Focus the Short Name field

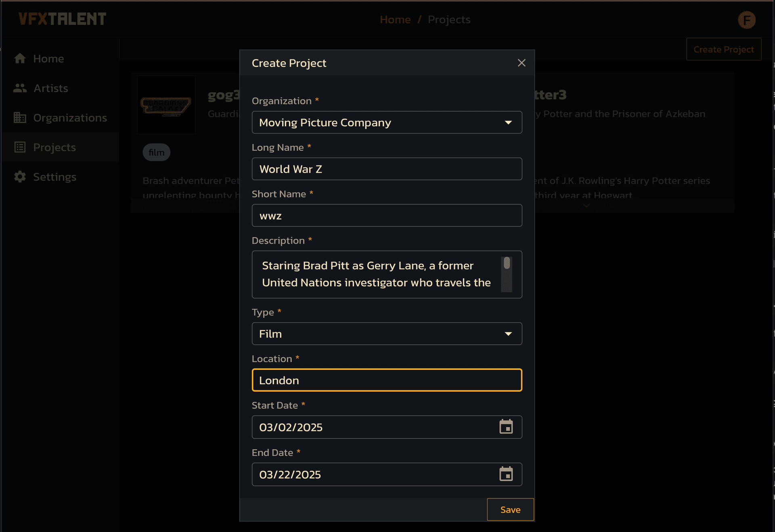[x=387, y=215]
